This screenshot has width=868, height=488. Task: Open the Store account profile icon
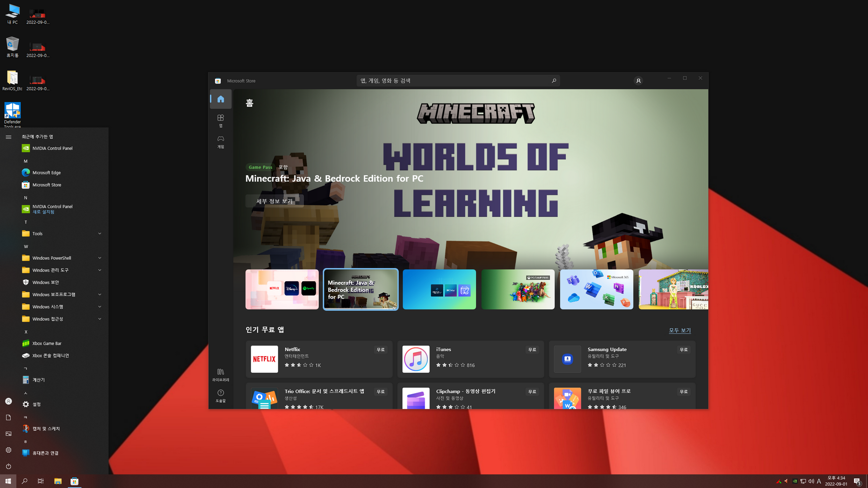point(638,81)
